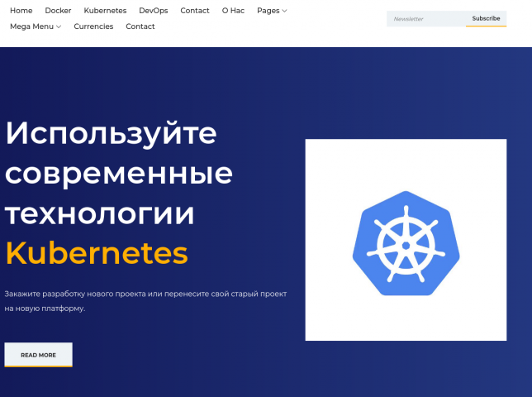This screenshot has height=397, width=532.
Task: Open the Kubernetes menu item
Action: click(105, 11)
